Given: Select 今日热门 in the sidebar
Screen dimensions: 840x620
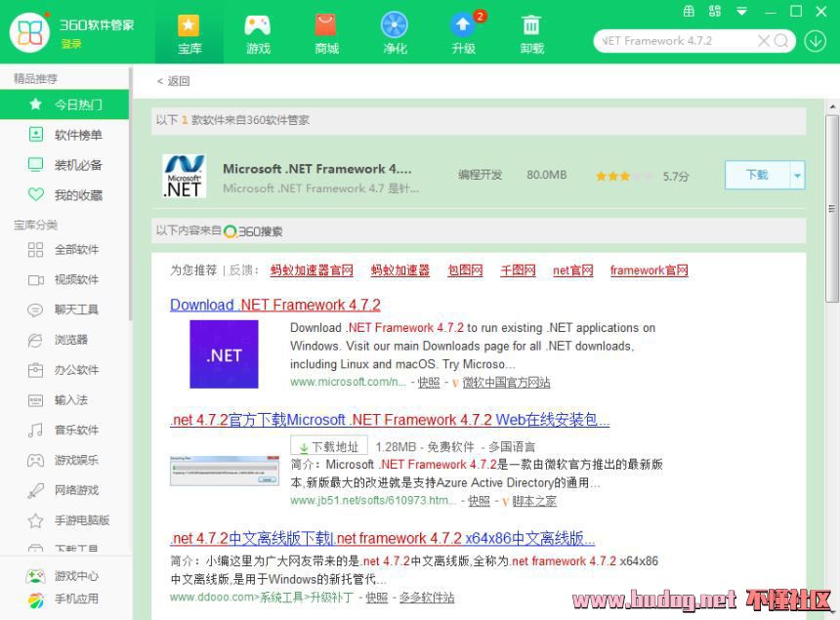Looking at the screenshot, I should tap(65, 104).
